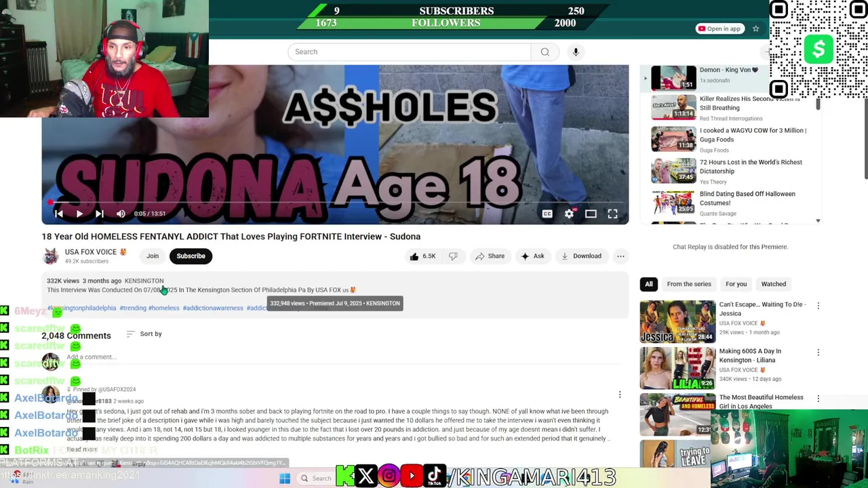Screen dimensions: 868x488
Task: Open the more actions menu below the video
Action: point(620,256)
